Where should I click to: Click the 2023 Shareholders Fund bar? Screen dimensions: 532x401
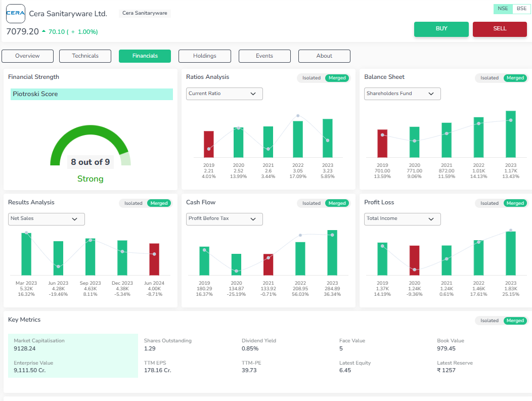coord(511,134)
